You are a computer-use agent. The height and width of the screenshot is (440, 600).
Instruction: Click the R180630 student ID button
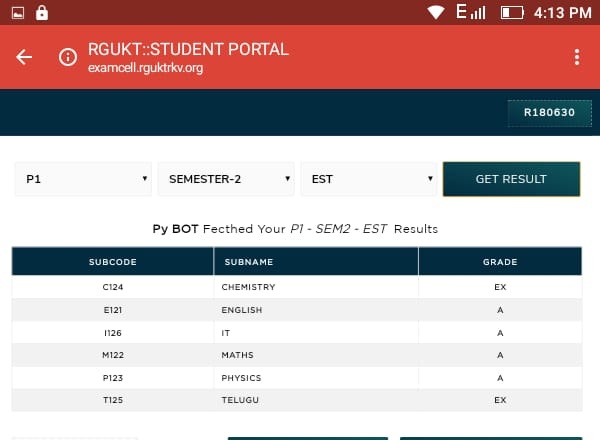point(549,112)
